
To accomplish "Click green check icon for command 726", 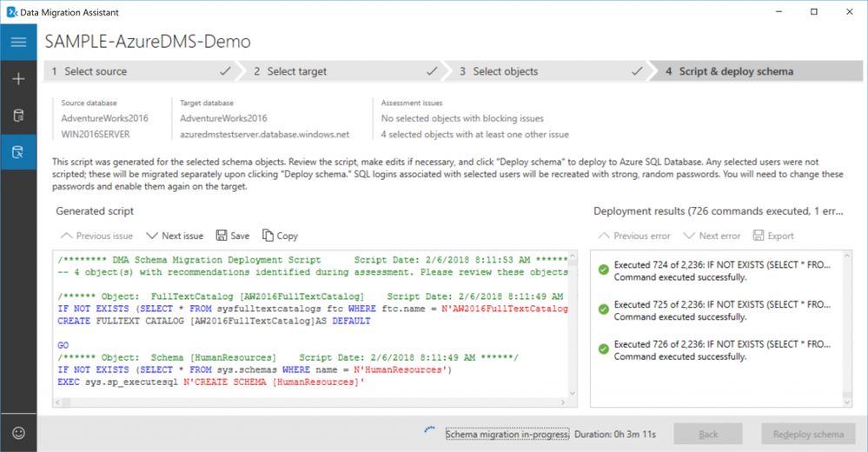I will (603, 349).
